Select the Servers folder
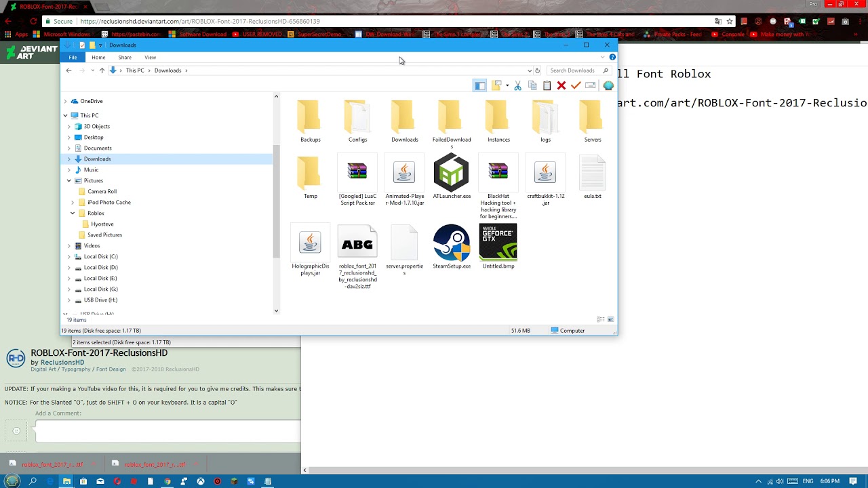This screenshot has width=868, height=488. pyautogui.click(x=592, y=121)
